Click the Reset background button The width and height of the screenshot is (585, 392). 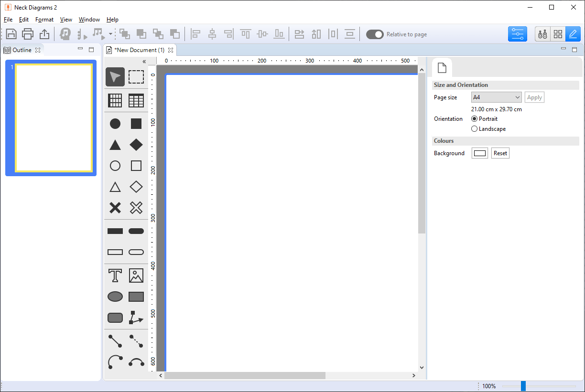500,153
